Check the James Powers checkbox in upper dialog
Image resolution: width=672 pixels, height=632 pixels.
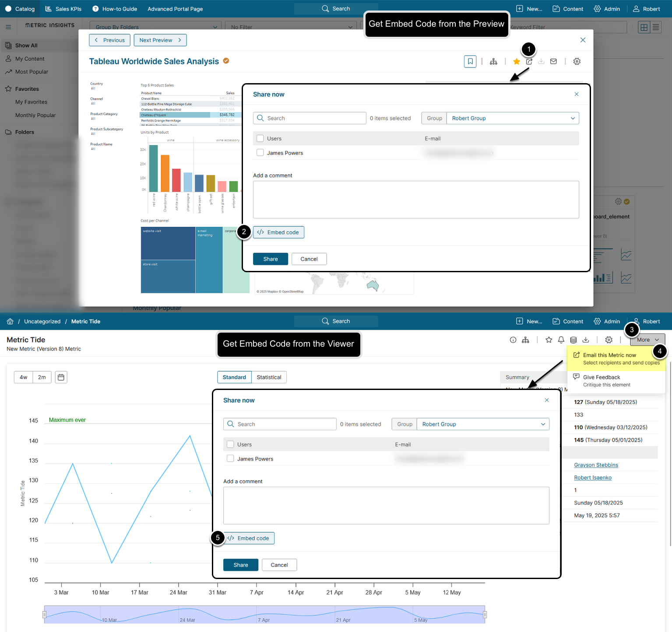coord(260,153)
